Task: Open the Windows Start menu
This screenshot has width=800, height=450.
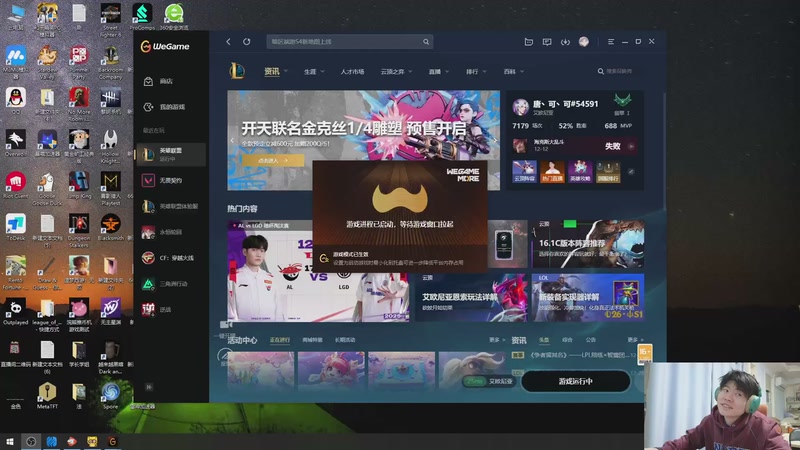Action: (x=10, y=441)
